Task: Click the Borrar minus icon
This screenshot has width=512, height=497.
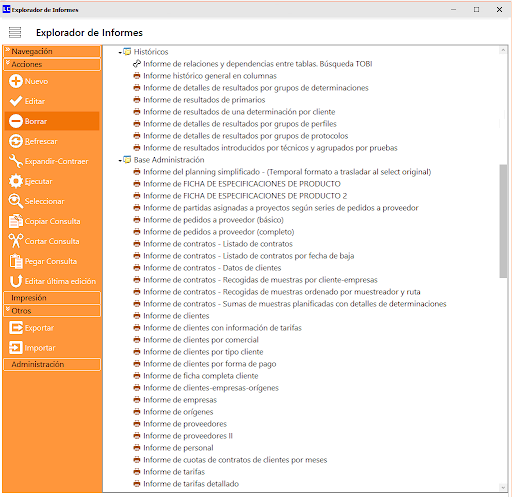Action: point(16,121)
